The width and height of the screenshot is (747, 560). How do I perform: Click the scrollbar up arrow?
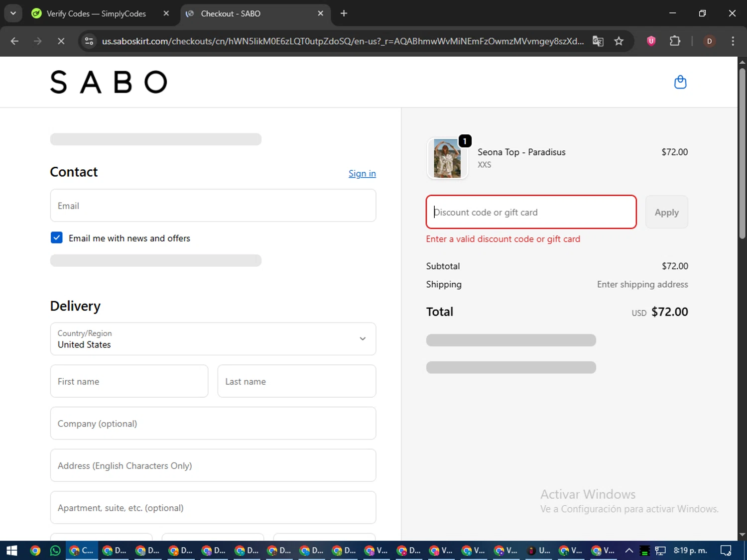(x=742, y=62)
